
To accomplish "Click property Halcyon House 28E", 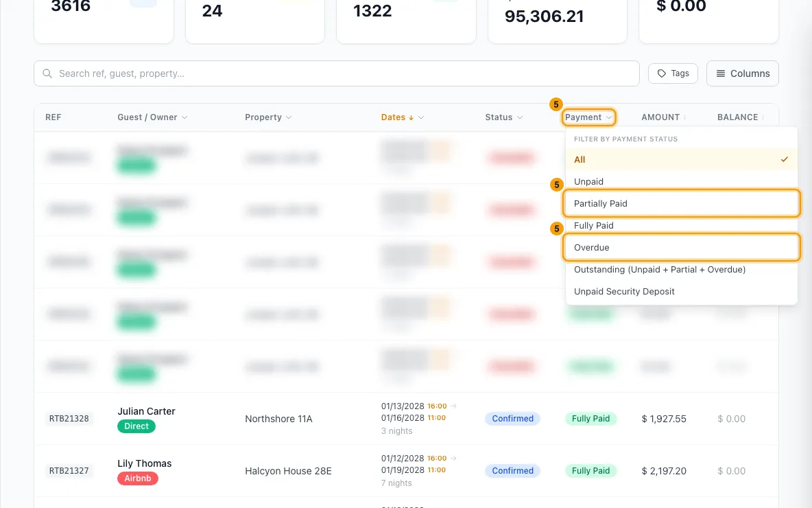I will click(x=289, y=471).
